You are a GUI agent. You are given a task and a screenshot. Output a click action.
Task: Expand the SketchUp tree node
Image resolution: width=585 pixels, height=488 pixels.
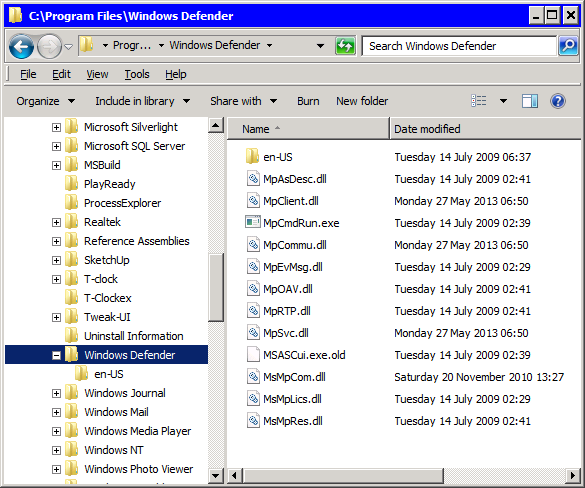pos(56,260)
